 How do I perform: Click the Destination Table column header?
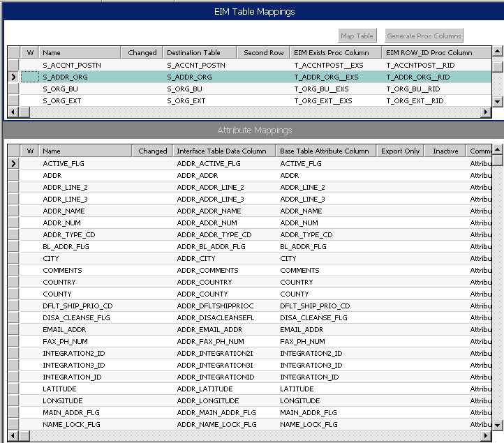click(x=200, y=52)
